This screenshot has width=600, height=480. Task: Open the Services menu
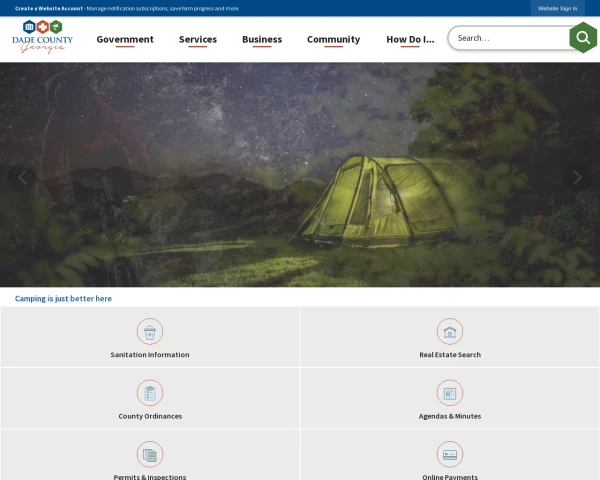[x=198, y=39]
